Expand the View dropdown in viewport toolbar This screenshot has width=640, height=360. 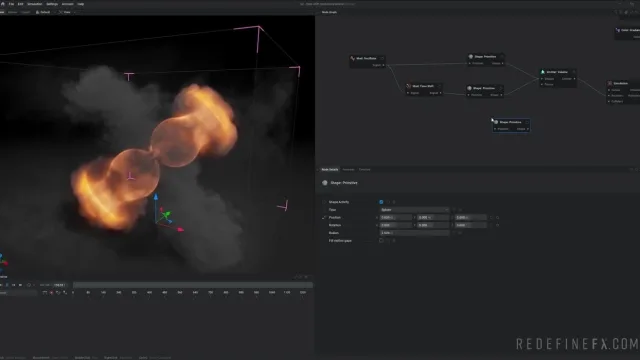(x=65, y=12)
